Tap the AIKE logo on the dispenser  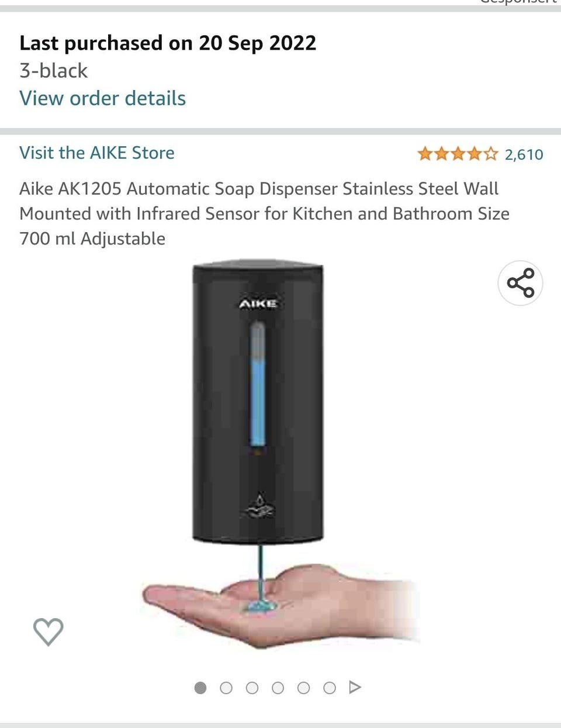pyautogui.click(x=258, y=303)
